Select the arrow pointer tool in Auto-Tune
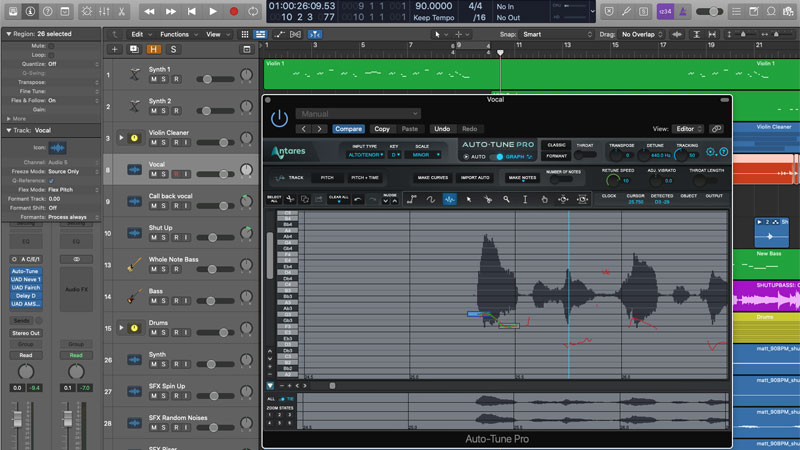This screenshot has width=800, height=450. pos(468,200)
